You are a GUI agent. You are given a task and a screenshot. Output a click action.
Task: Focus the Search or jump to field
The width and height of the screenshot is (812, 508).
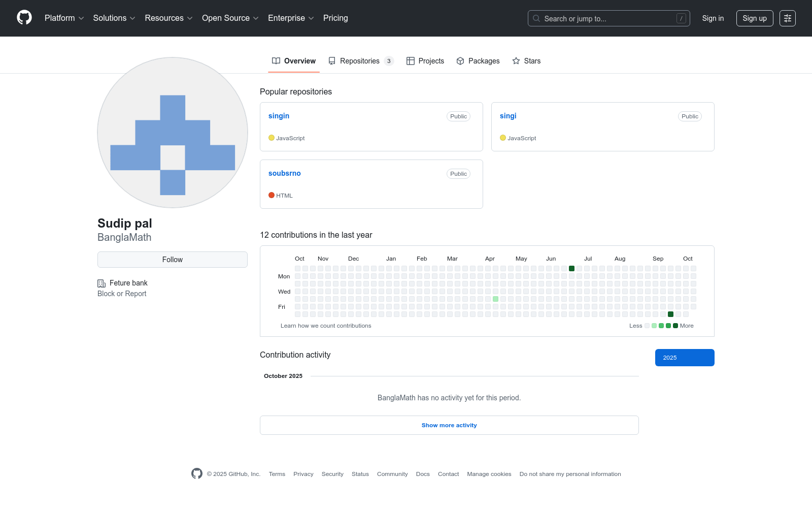[609, 18]
